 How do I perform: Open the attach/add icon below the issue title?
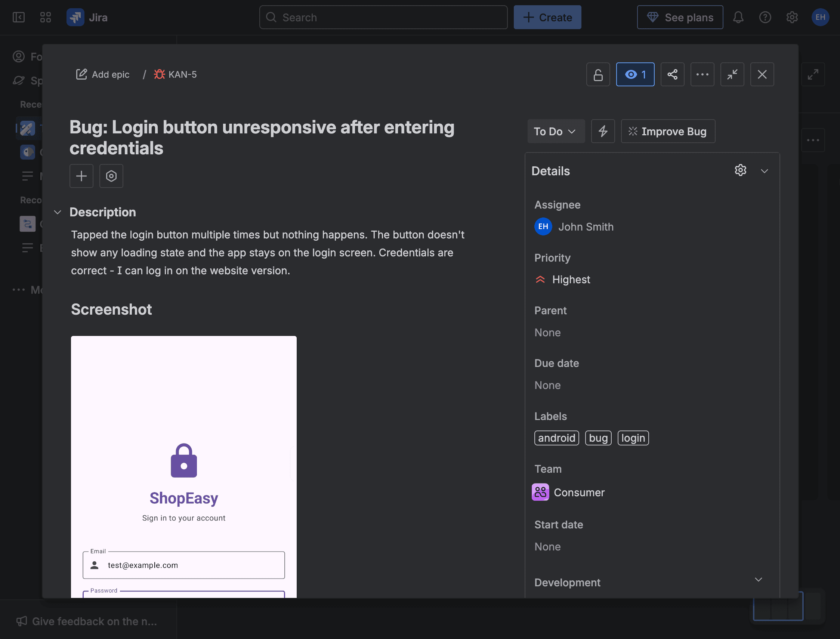coord(81,176)
